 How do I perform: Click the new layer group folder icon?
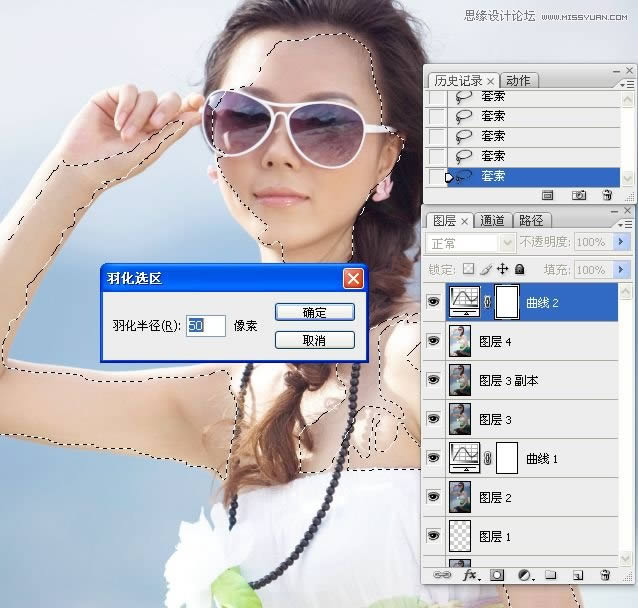[x=550, y=576]
